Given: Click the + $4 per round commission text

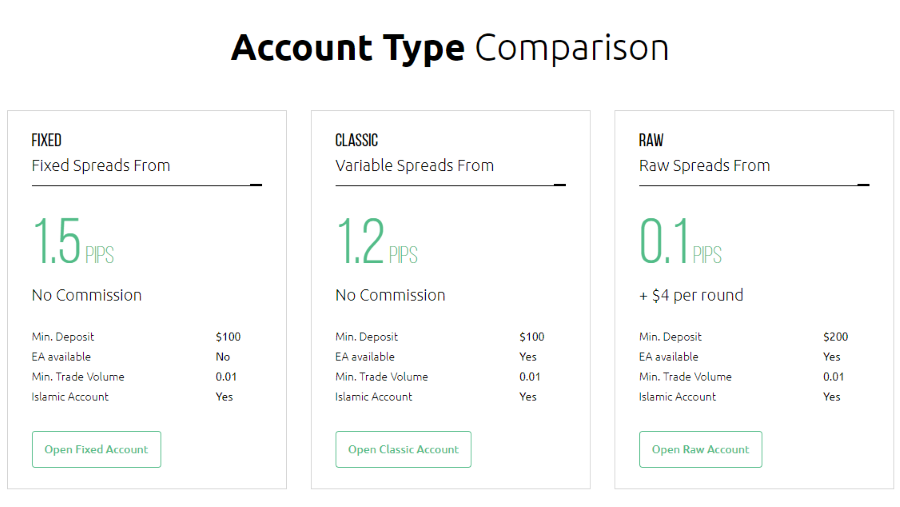Looking at the screenshot, I should [x=691, y=295].
